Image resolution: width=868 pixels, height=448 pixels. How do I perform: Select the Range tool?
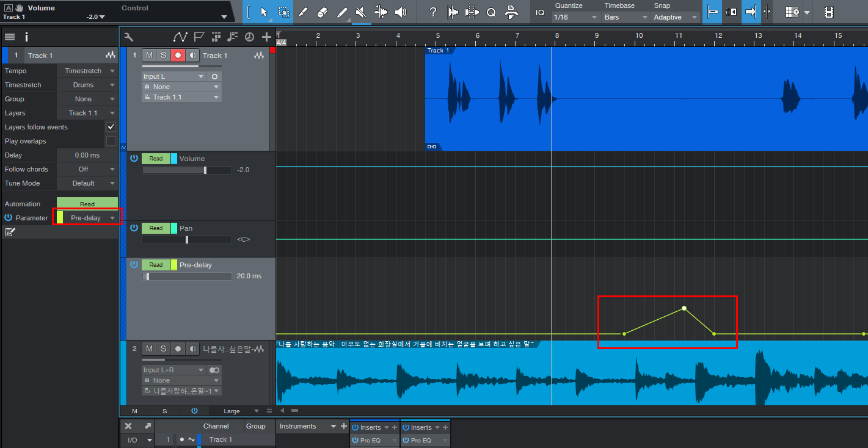coord(284,12)
